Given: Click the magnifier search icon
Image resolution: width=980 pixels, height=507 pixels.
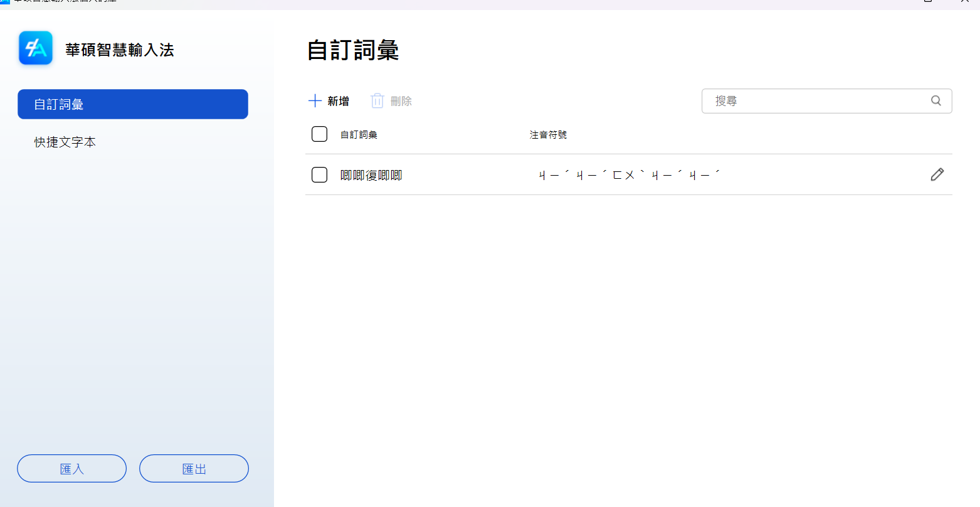Looking at the screenshot, I should [936, 100].
